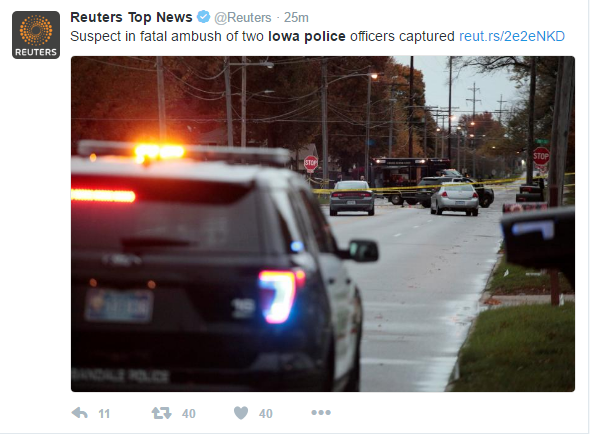Open the three-dot more options menu
590x434 pixels.
321,413
